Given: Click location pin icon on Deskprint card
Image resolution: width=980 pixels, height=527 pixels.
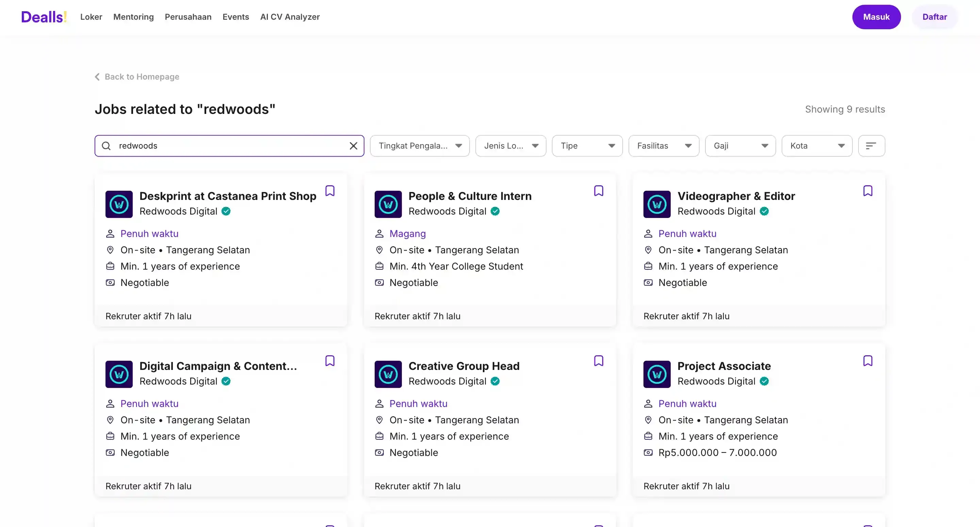Looking at the screenshot, I should click(110, 250).
